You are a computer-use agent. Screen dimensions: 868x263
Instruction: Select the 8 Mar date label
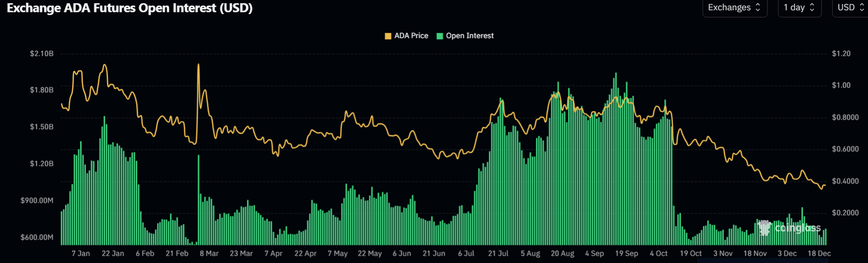(208, 254)
